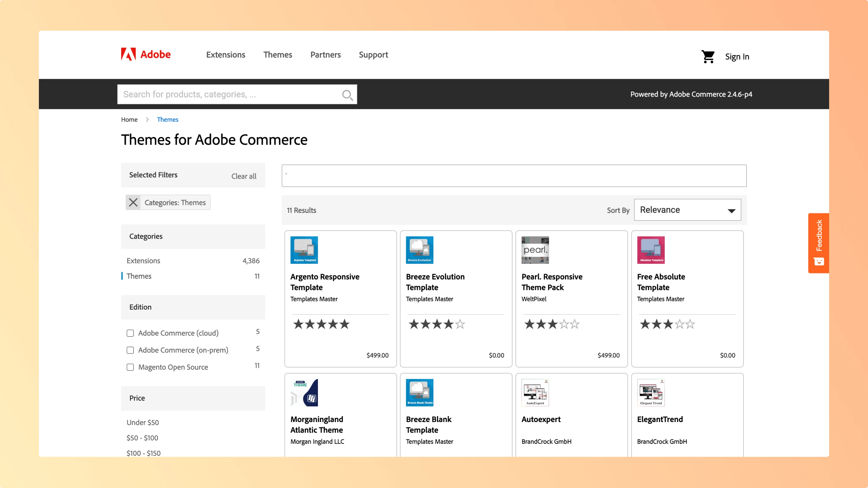Viewport: 868px width, 488px height.
Task: Focus the products search field
Action: [229, 95]
